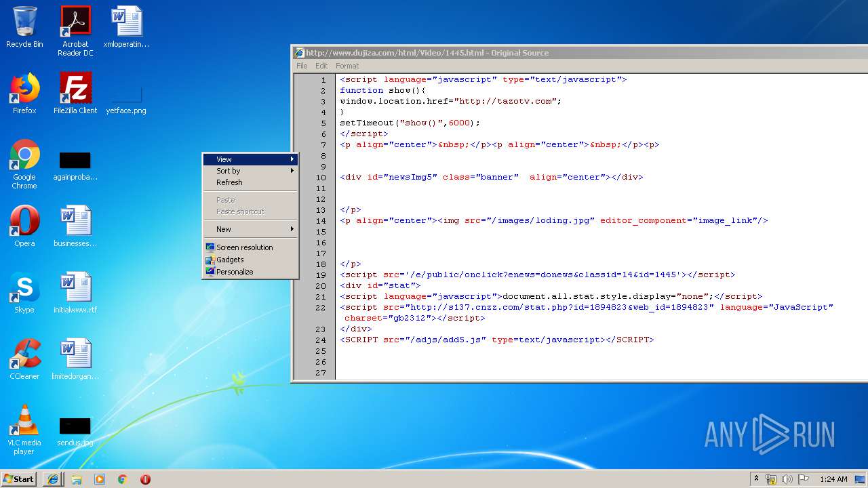Image resolution: width=868 pixels, height=488 pixels.
Task: Click the Start button
Action: [19, 479]
